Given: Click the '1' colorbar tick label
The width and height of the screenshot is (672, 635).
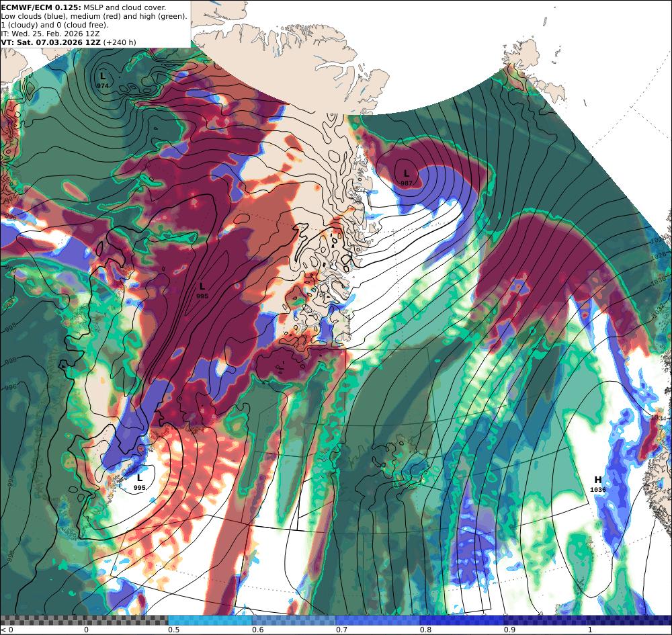Looking at the screenshot, I should tap(590, 630).
